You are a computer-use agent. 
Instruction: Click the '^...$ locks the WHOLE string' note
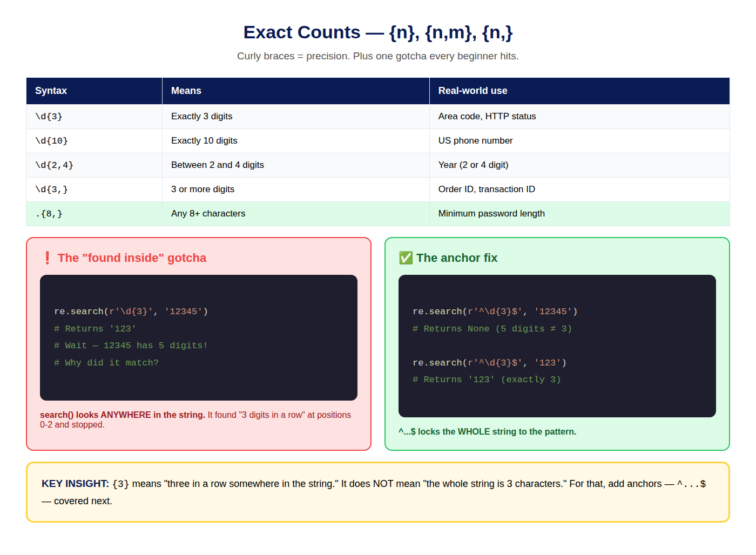487,432
